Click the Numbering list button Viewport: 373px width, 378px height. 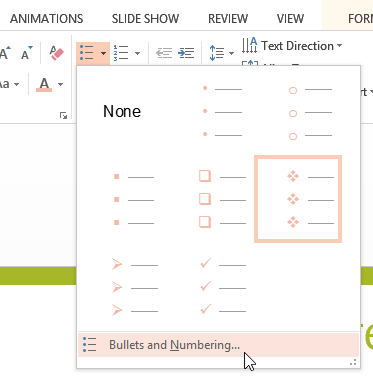(x=121, y=53)
